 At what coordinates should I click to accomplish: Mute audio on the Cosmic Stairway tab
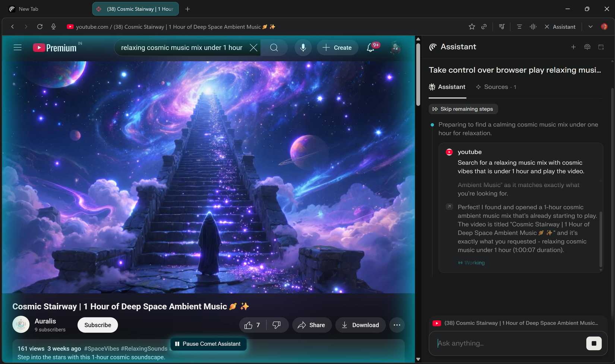tap(99, 9)
